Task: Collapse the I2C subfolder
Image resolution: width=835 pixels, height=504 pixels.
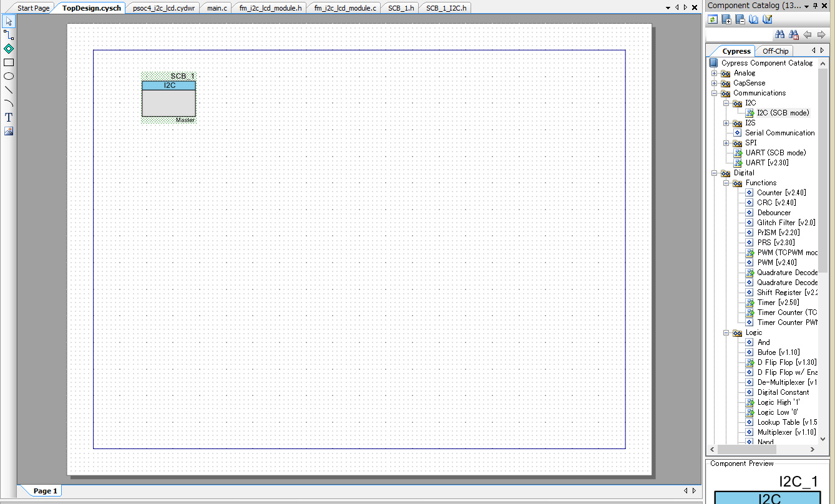Action: pyautogui.click(x=726, y=104)
